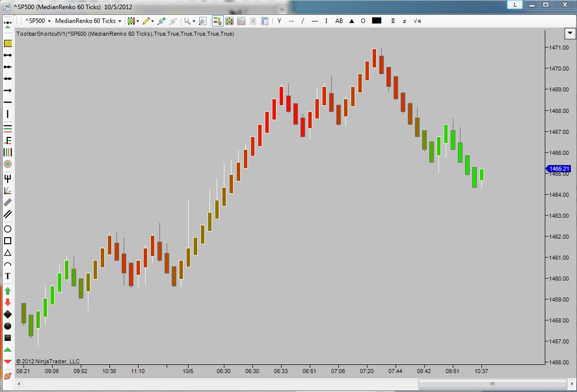Open the Indicators line-chart icon

click(x=241, y=21)
